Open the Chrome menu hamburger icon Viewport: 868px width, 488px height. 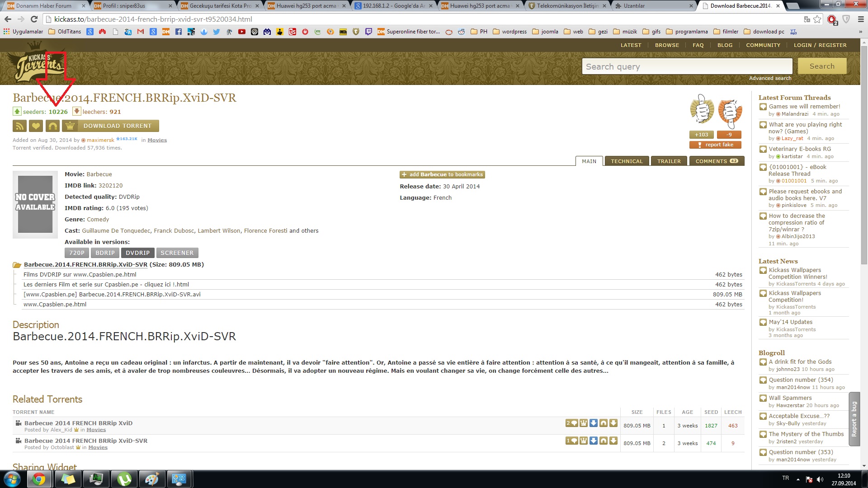pos(861,19)
